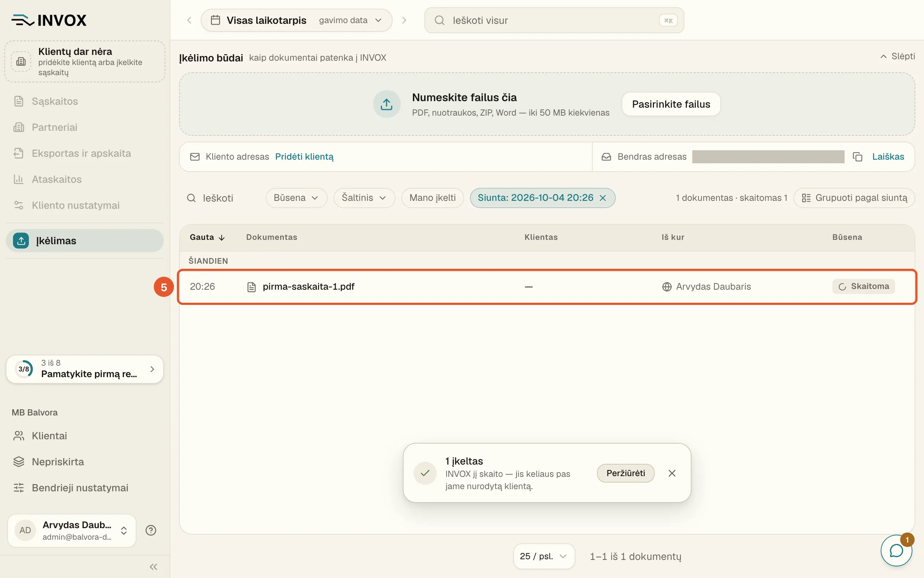924x578 pixels.
Task: Open Kliento nustatymai
Action: (x=85, y=205)
